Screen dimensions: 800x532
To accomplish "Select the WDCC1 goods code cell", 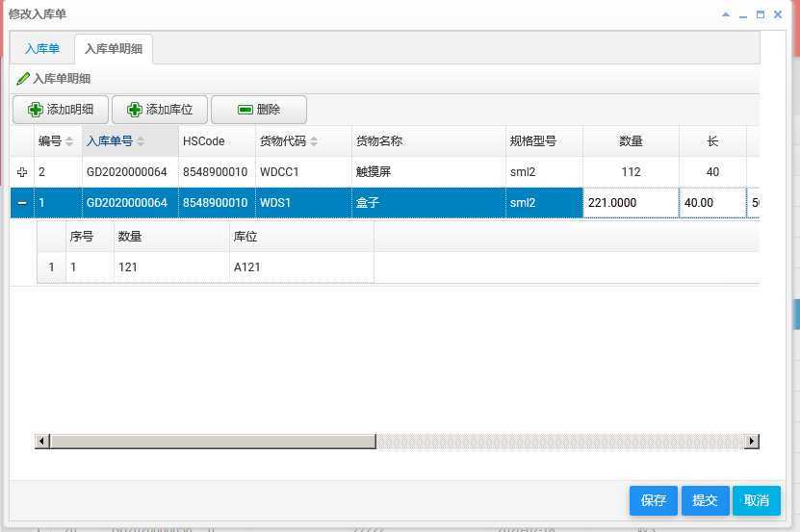I will click(303, 172).
